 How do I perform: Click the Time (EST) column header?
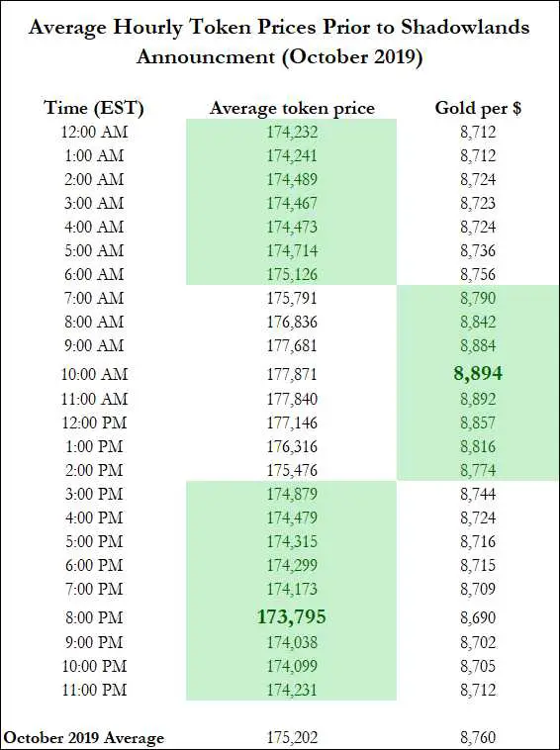pos(94,108)
